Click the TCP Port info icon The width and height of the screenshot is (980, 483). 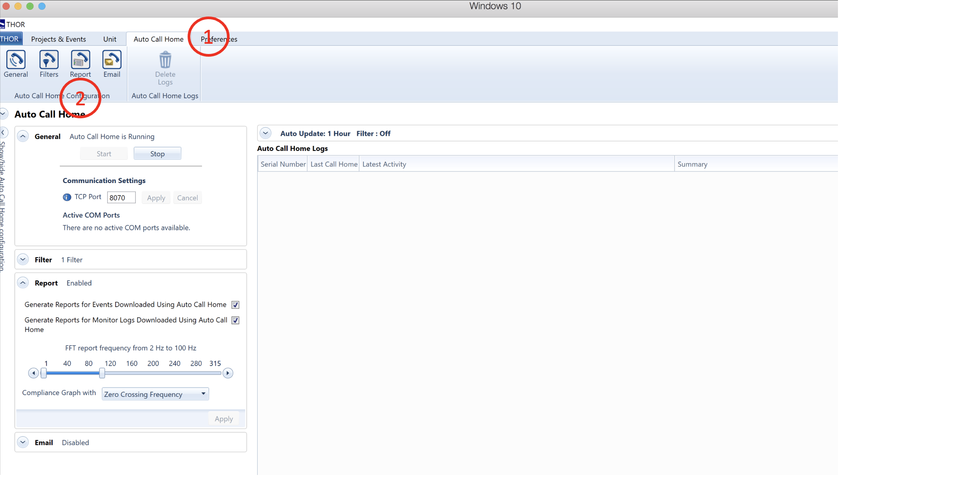67,197
